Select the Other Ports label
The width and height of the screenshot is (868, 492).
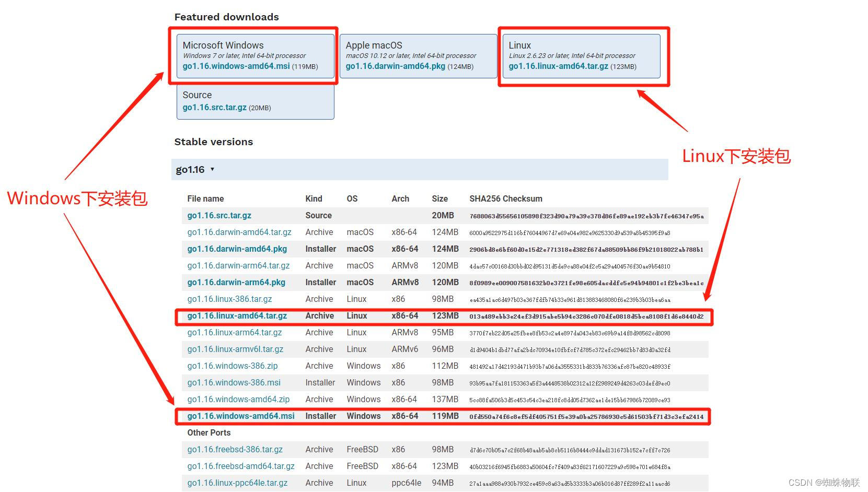click(209, 432)
